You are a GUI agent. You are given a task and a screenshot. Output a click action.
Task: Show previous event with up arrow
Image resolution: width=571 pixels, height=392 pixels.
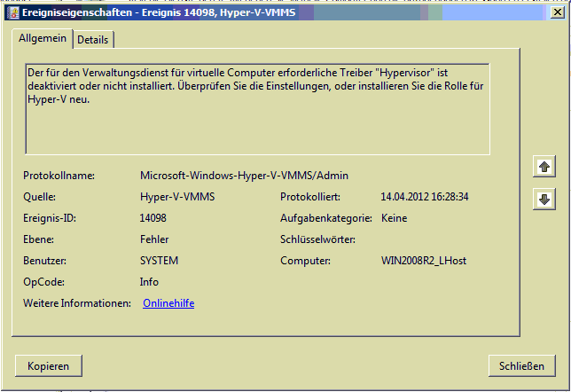pos(544,167)
